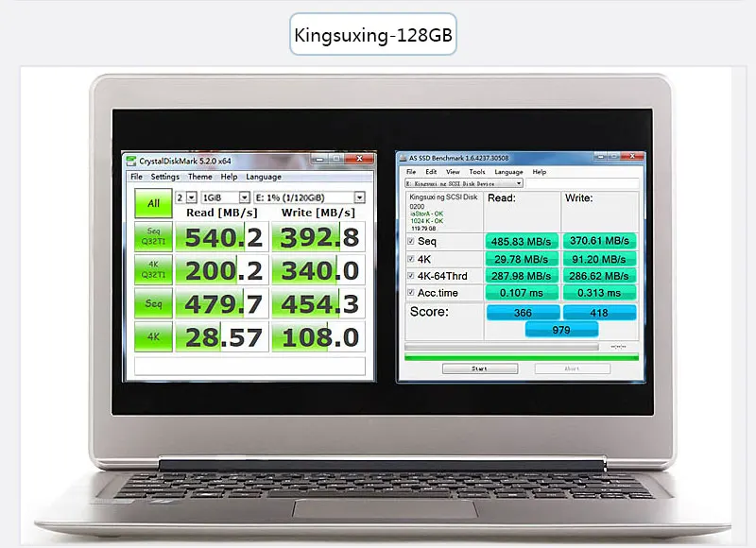Open AS SSD Benchmark Language menu
Viewport: 756px width, 548px height.
[508, 172]
